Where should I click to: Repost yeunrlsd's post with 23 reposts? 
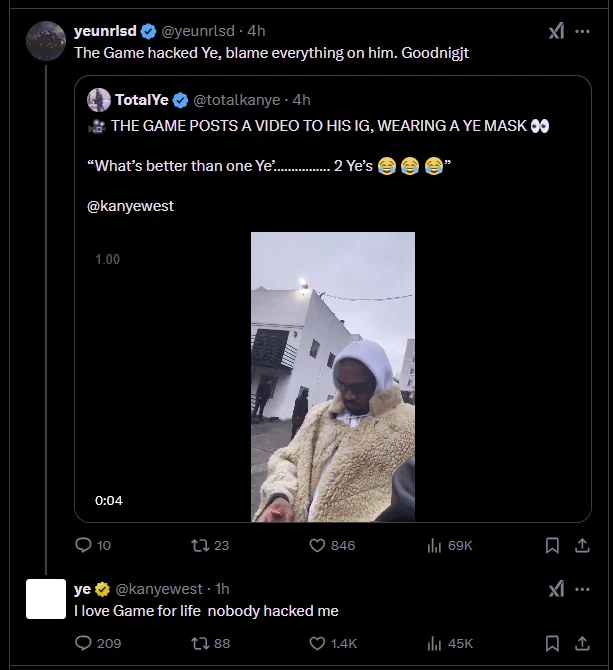pyautogui.click(x=199, y=545)
